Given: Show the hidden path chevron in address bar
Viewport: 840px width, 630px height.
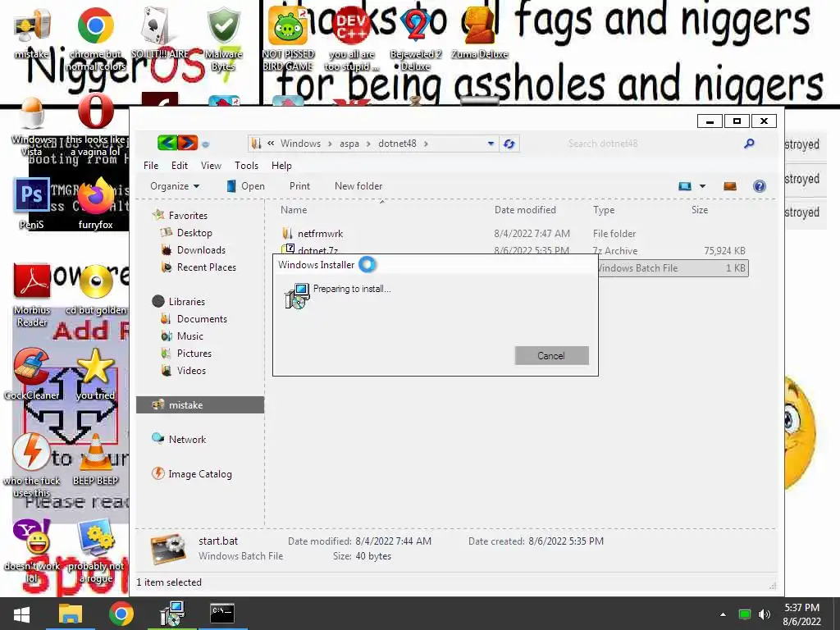Looking at the screenshot, I should pyautogui.click(x=271, y=143).
